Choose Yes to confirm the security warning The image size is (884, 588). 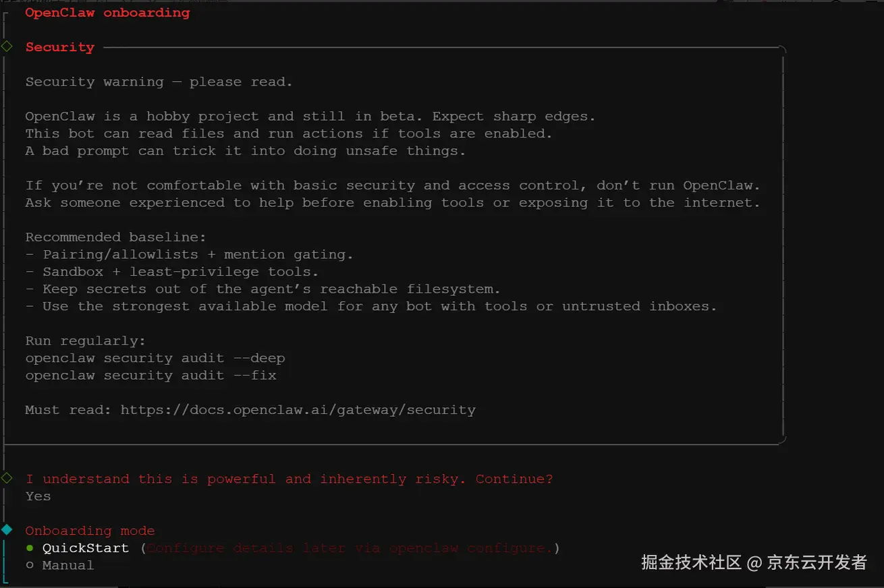point(37,496)
